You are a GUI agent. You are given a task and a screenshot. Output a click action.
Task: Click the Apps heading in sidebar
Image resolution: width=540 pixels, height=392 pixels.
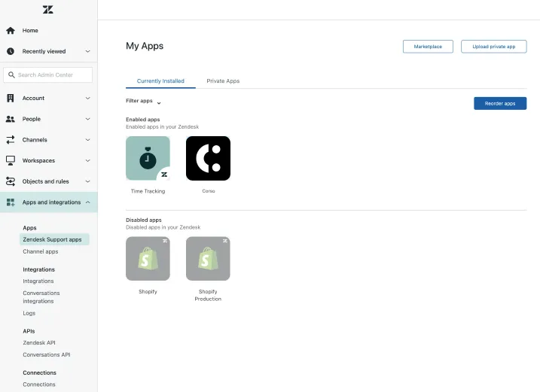click(x=29, y=228)
